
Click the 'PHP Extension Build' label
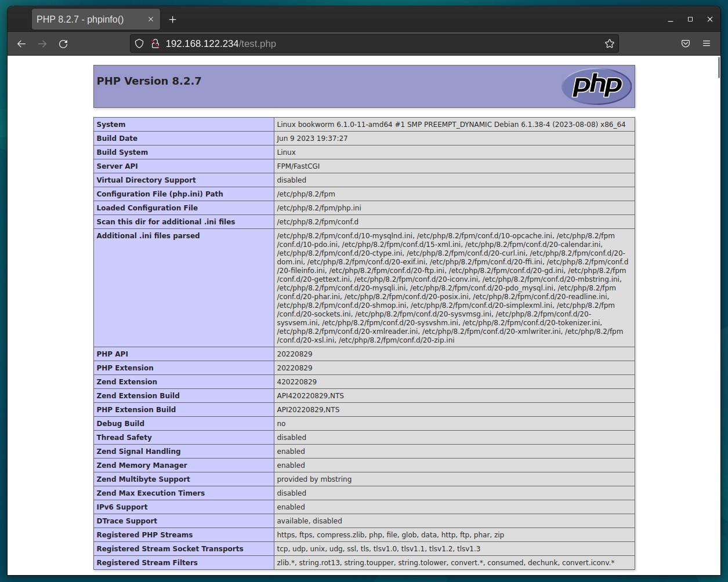136,410
